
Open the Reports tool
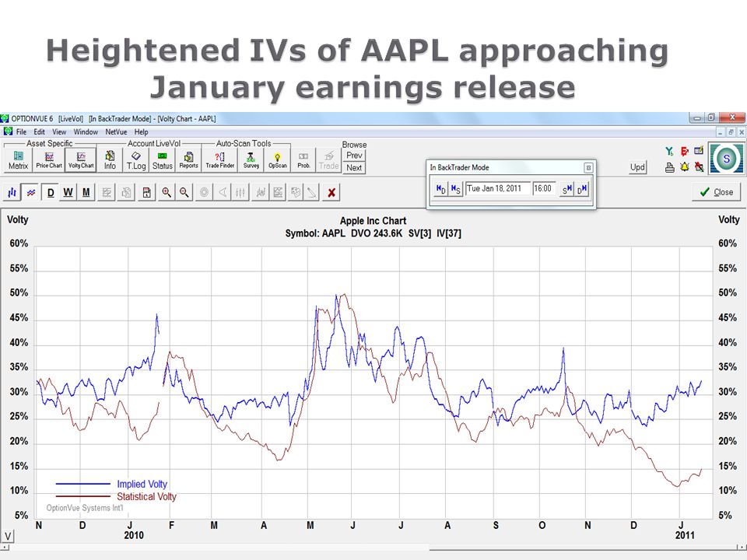pyautogui.click(x=188, y=160)
